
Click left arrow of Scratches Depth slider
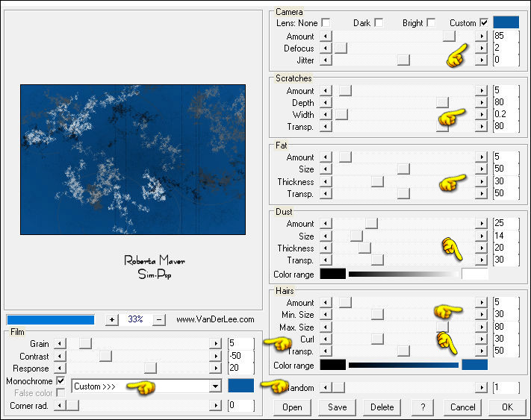[324, 102]
